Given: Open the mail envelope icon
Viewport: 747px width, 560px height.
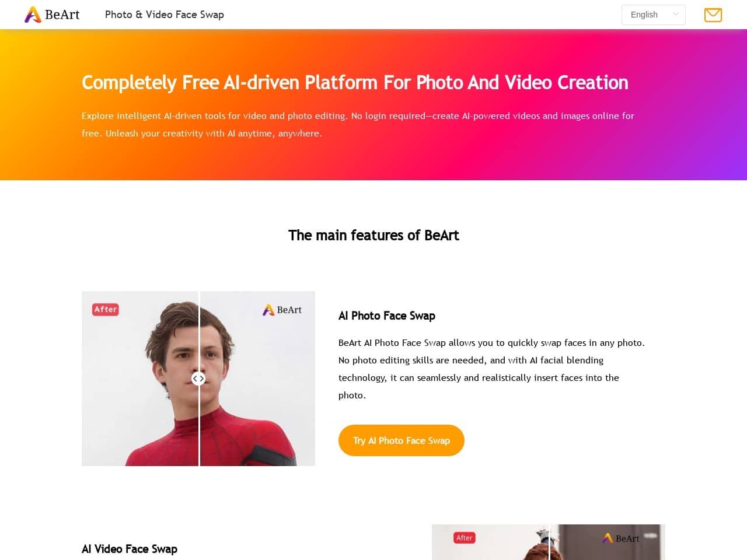Looking at the screenshot, I should tap(713, 15).
